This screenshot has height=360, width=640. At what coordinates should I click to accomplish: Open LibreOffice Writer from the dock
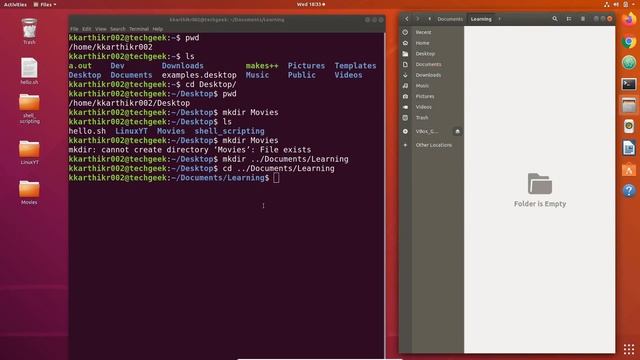click(629, 148)
